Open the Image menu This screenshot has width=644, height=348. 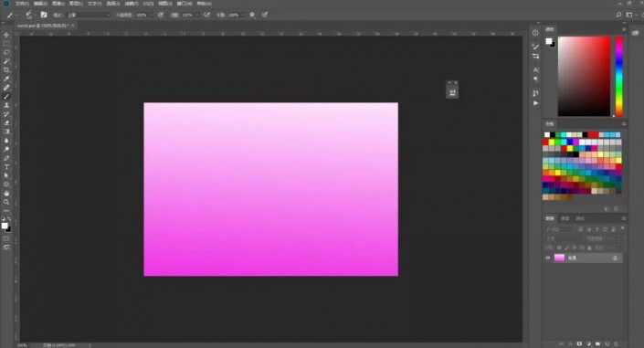coord(58,4)
